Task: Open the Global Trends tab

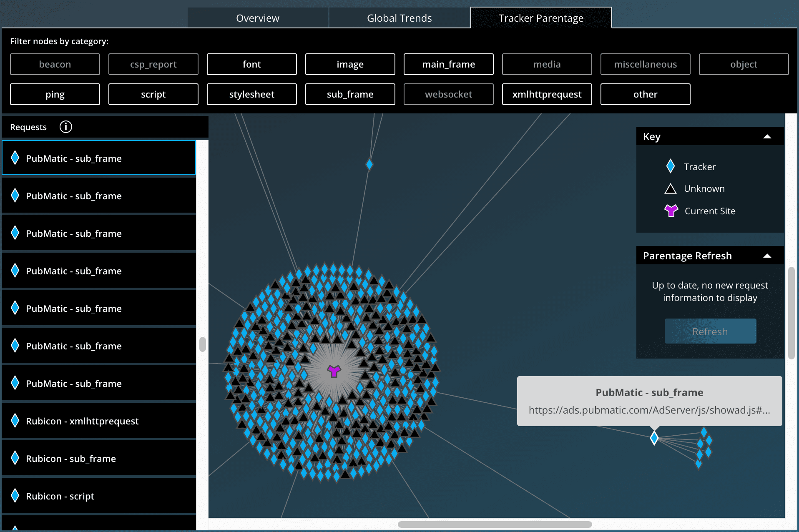Action: pyautogui.click(x=399, y=18)
